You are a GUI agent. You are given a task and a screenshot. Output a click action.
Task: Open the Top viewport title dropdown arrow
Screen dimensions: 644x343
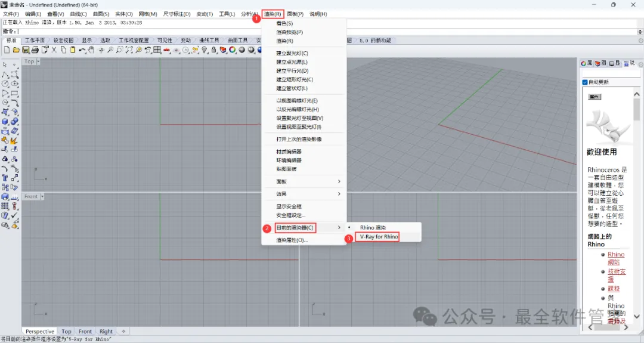click(38, 61)
